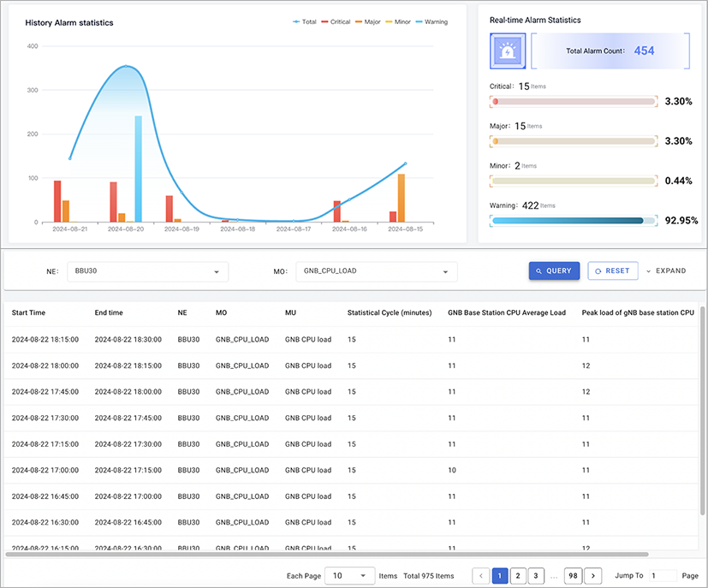Go to page 3 of results
708x588 pixels.
click(x=536, y=576)
